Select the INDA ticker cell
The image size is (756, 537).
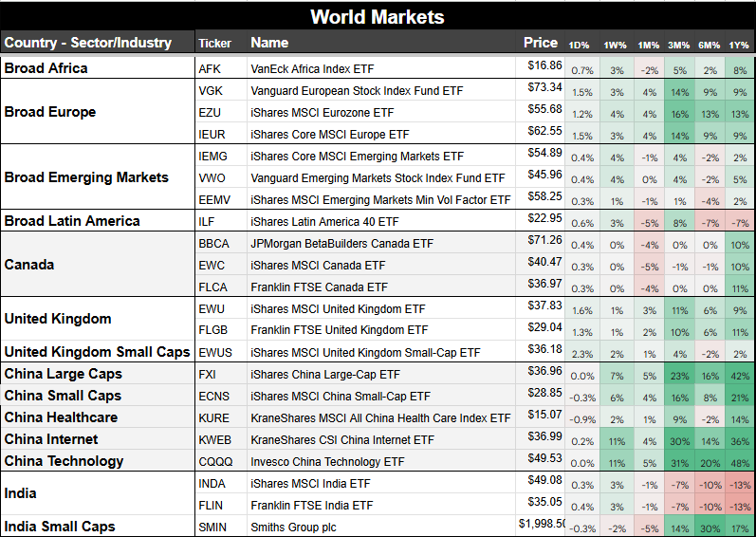[221, 483]
